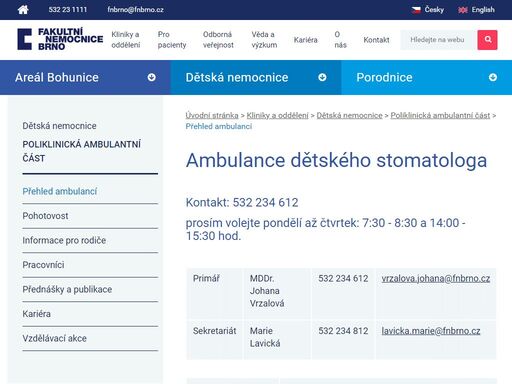Screen dimensions: 512x384
Task: Click the Czech flag icon
Action: tap(416, 10)
